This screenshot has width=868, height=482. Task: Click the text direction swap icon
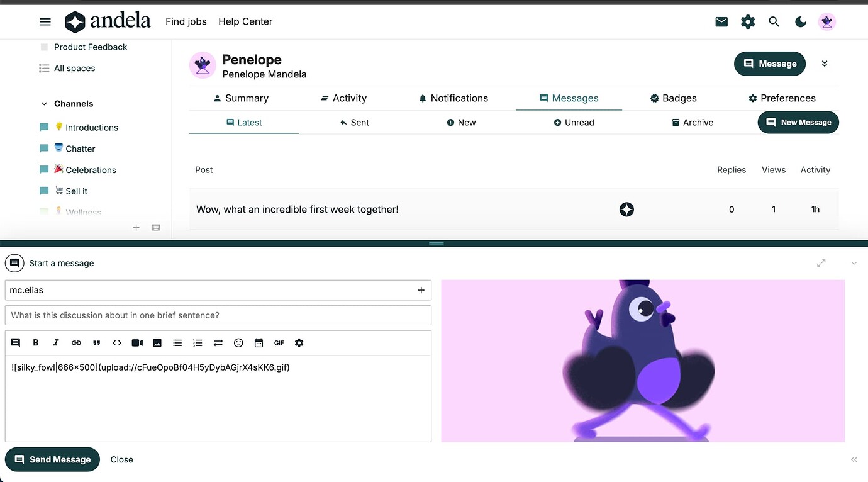pyautogui.click(x=218, y=343)
